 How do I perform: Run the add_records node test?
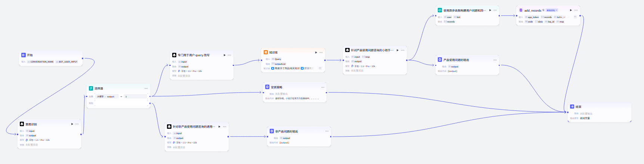pyautogui.click(x=571, y=10)
